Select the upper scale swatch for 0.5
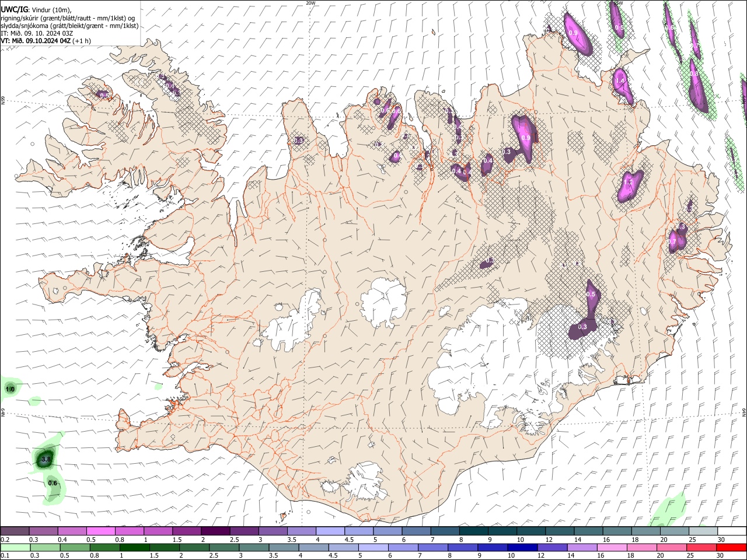747x560 pixels. pyautogui.click(x=100, y=531)
